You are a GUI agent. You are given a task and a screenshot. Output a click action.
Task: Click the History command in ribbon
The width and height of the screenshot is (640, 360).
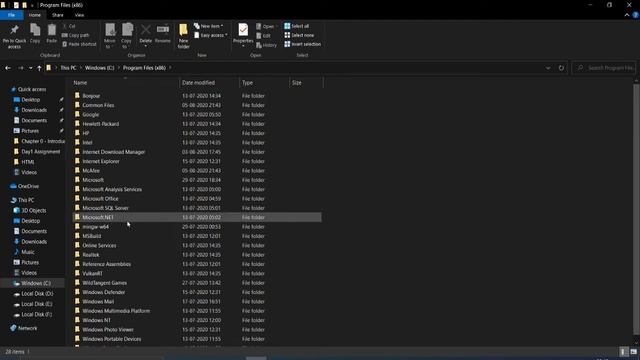pos(267,45)
